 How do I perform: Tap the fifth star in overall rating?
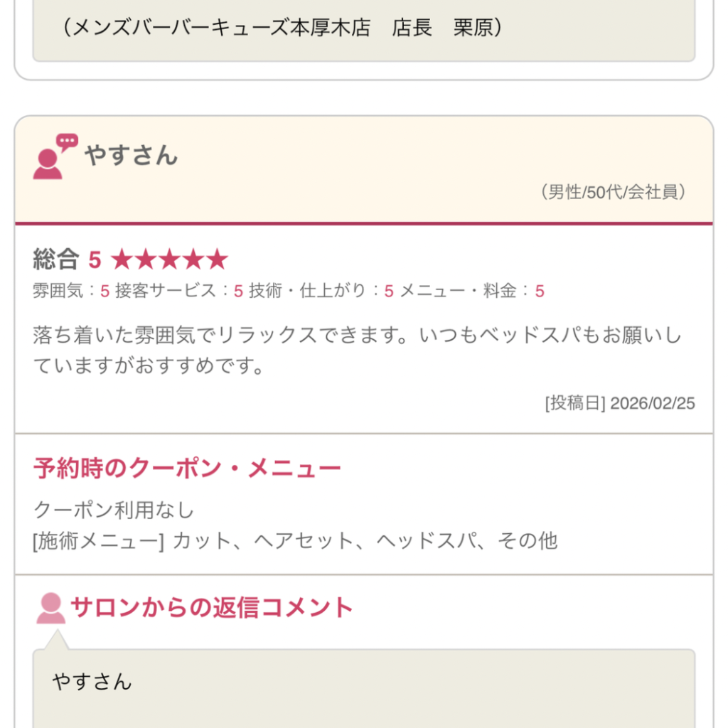[x=216, y=260]
